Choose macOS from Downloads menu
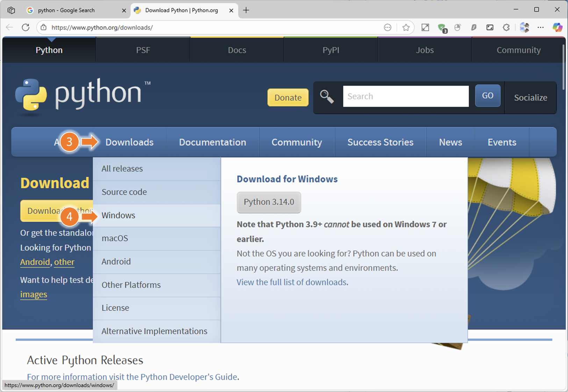Viewport: 568px width, 392px height. [157, 238]
